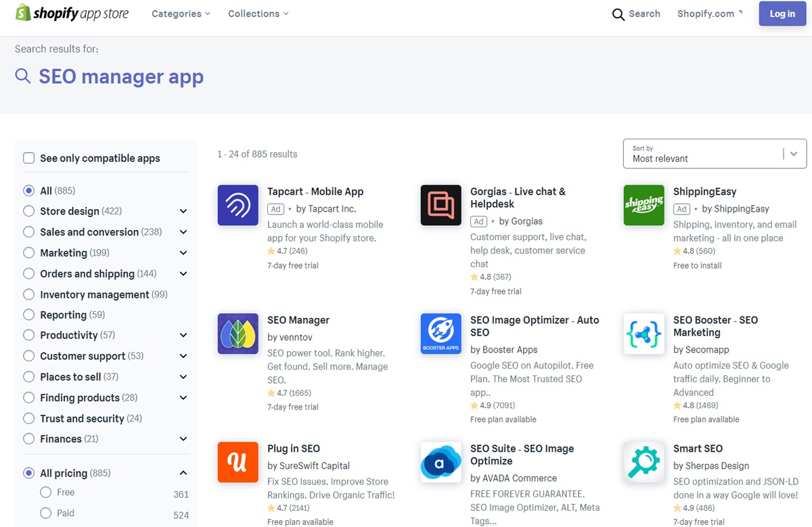Click the Booster Apps rocket icon
The width and height of the screenshot is (812, 527).
[441, 334]
